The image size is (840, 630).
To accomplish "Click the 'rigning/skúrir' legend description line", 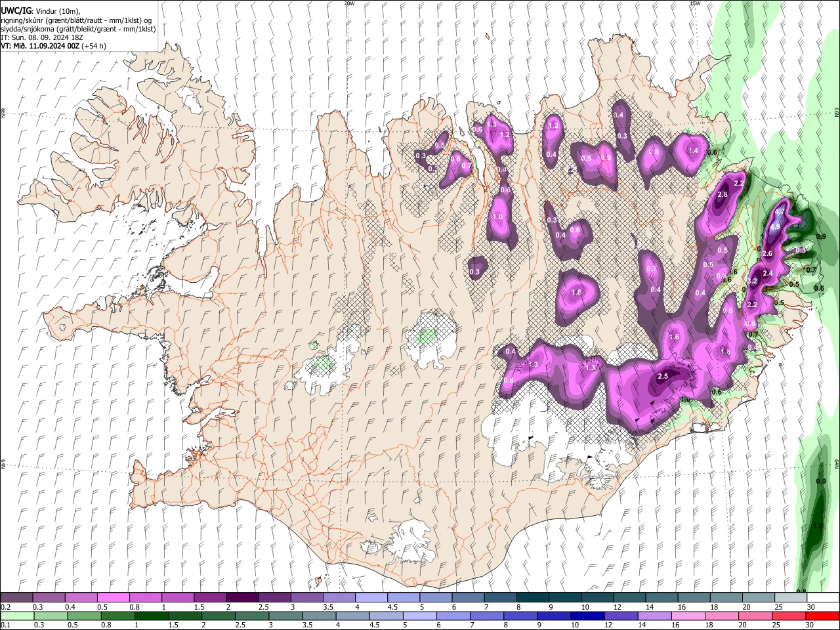I will [76, 20].
